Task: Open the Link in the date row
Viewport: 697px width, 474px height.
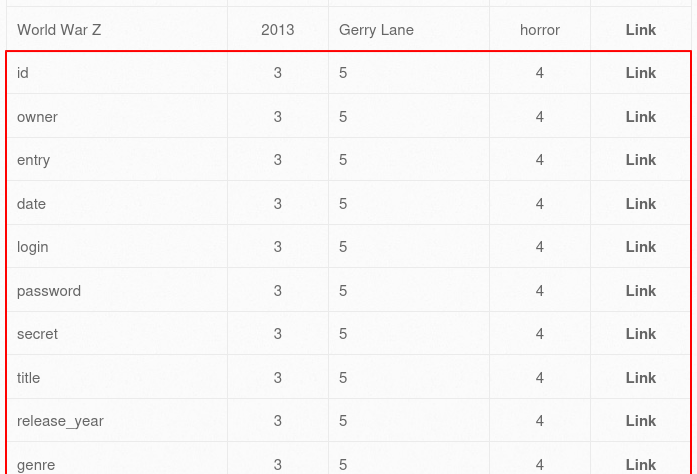Action: point(641,204)
